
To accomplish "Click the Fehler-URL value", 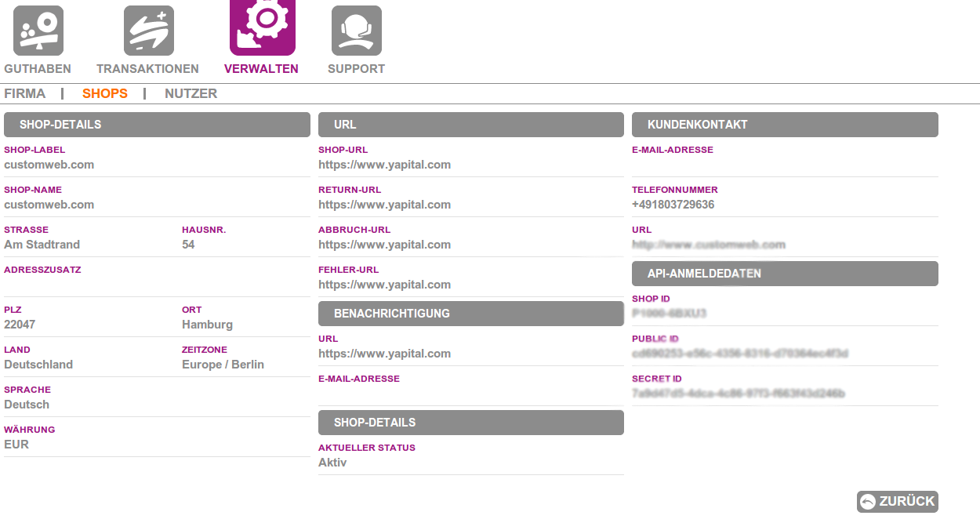I will pos(384,285).
